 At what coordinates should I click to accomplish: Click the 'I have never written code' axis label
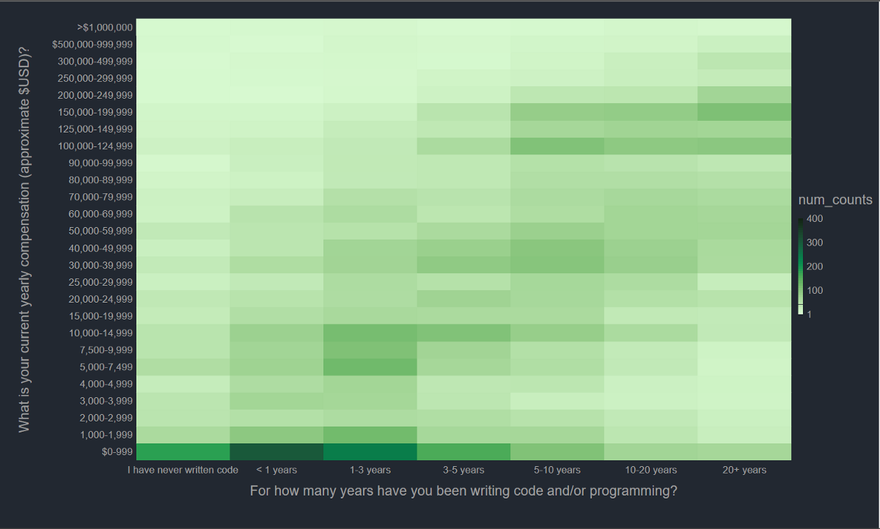tap(182, 469)
